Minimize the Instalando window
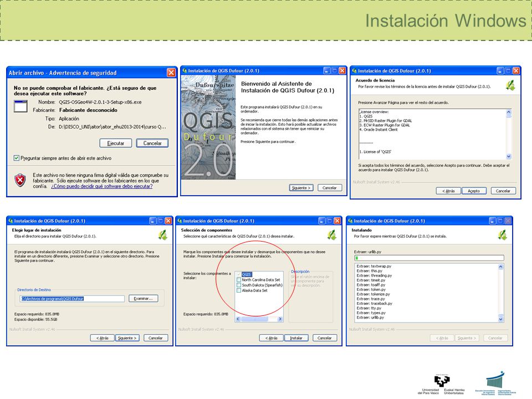The width and height of the screenshot is (532, 399). [x=493, y=221]
